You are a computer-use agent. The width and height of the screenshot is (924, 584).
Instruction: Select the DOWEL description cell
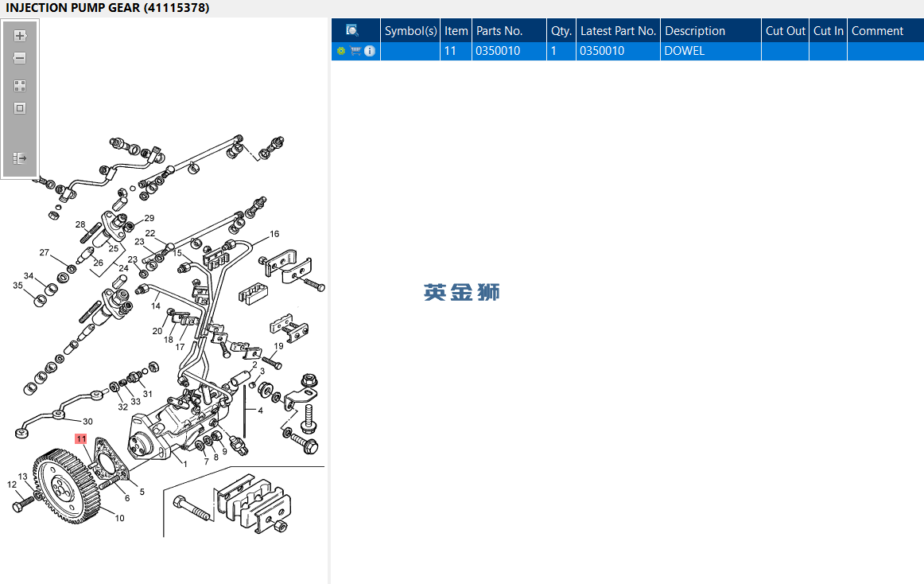point(710,52)
